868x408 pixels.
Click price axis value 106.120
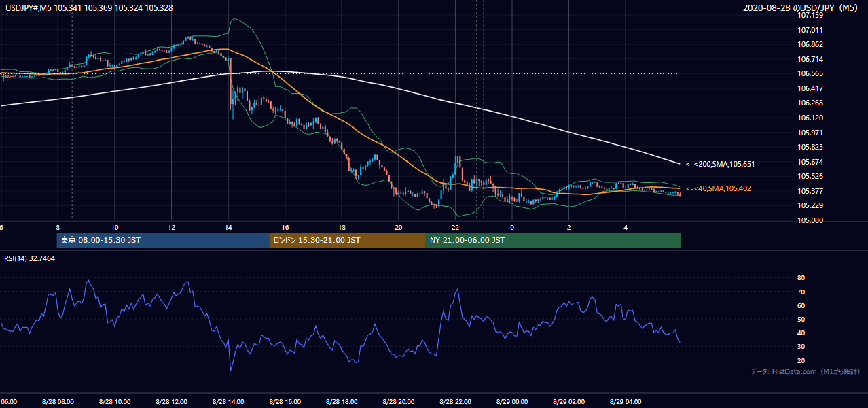810,118
